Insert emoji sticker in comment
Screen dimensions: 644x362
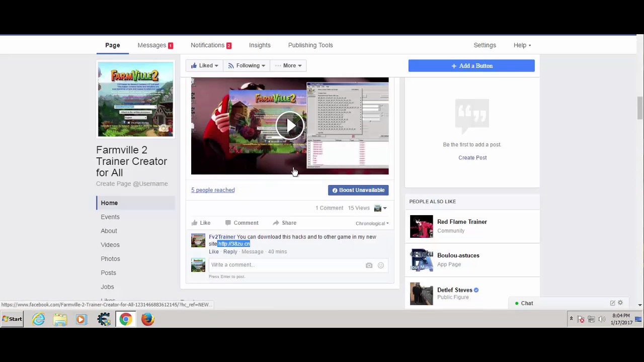point(381,265)
